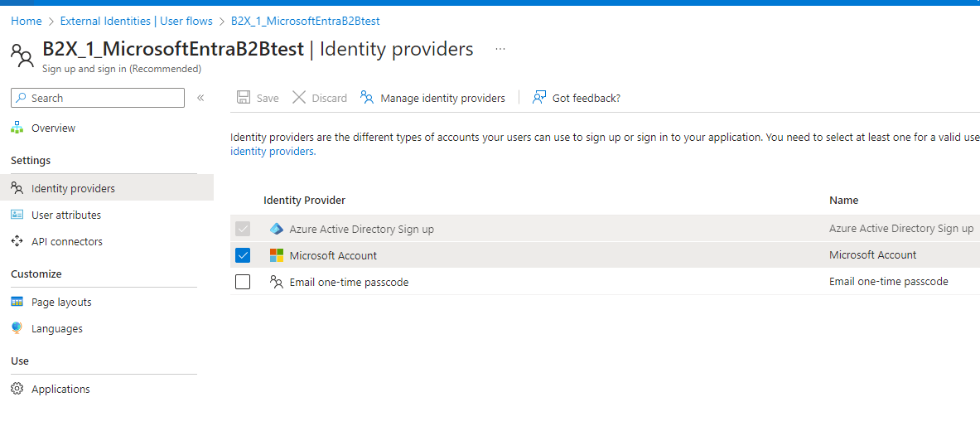Click the Save button label
The image size is (980, 431).
coord(268,98)
